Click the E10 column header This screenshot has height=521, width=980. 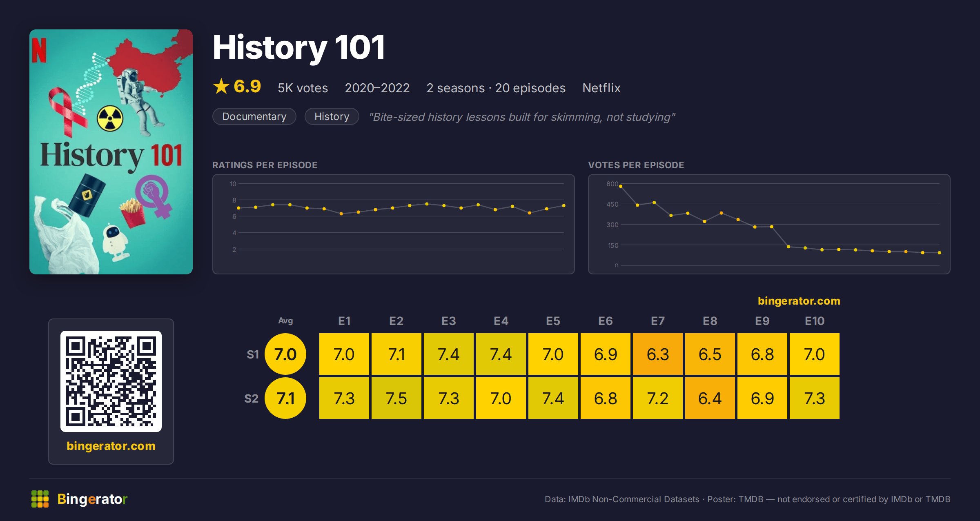(x=815, y=321)
